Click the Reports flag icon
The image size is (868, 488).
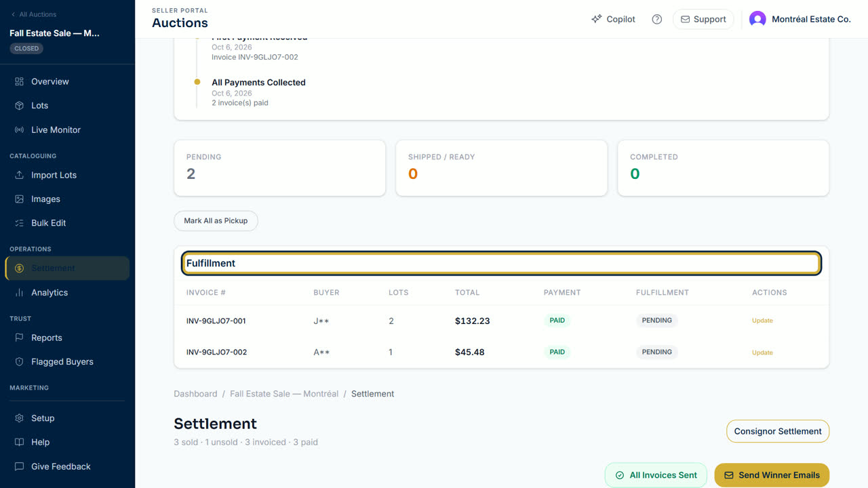click(x=19, y=338)
